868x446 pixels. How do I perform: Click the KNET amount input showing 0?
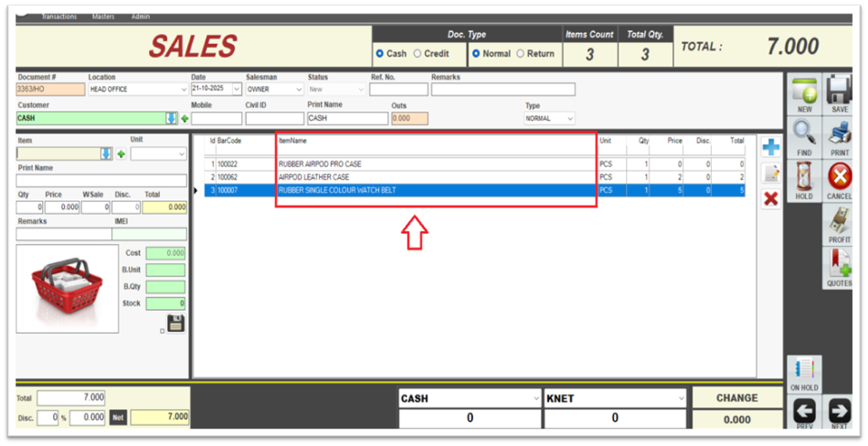(x=615, y=419)
